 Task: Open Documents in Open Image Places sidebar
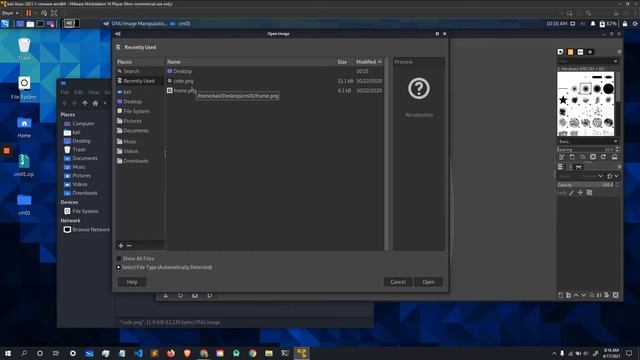140,131
